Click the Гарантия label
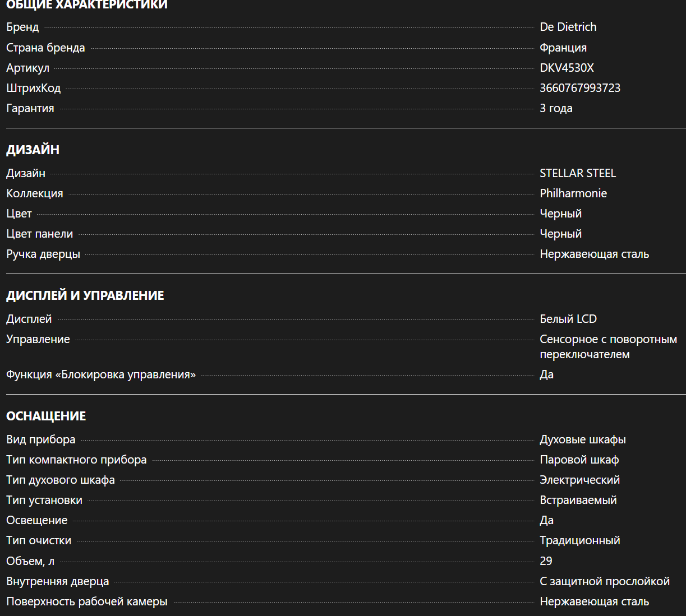The image size is (686, 616). 30,108
